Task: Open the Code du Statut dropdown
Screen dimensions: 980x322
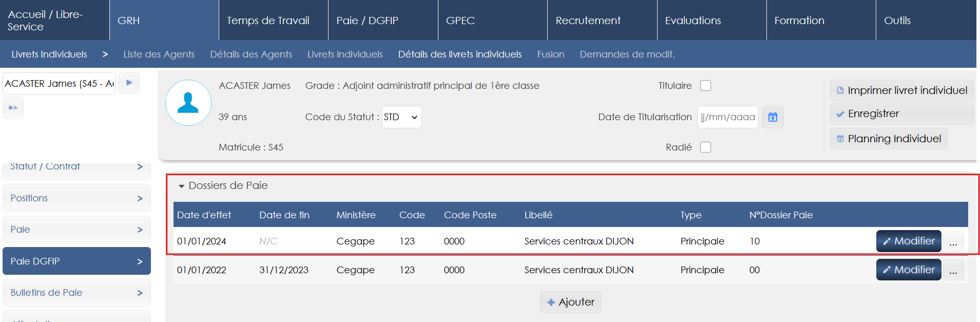Action: coord(401,117)
